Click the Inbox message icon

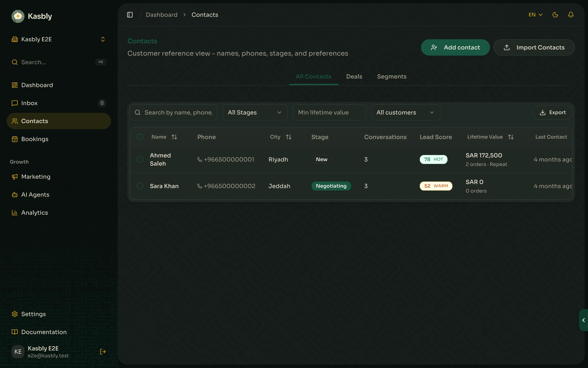coord(14,103)
